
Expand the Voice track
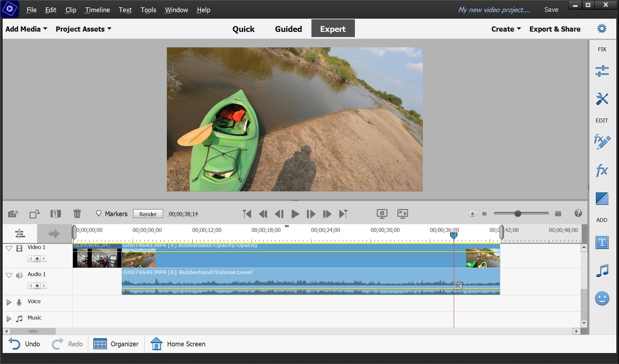tap(9, 302)
